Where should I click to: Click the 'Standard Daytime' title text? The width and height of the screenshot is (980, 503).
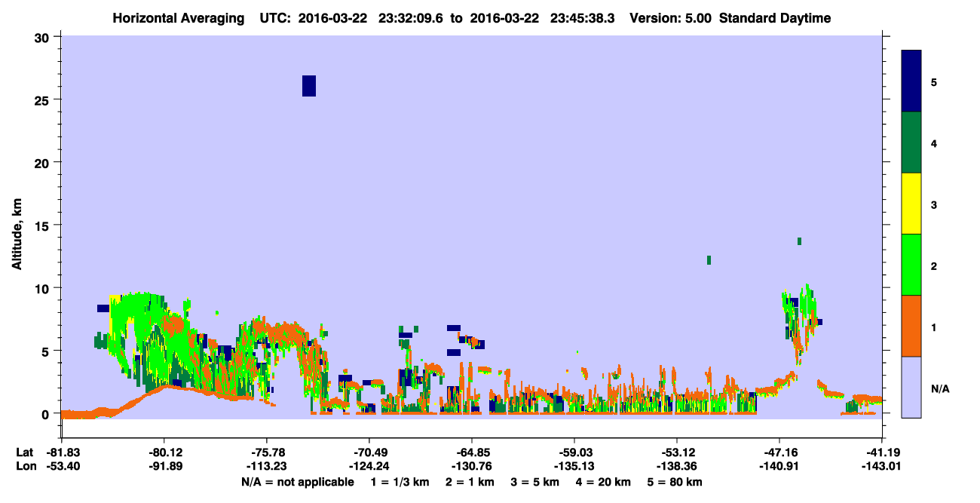775,19
